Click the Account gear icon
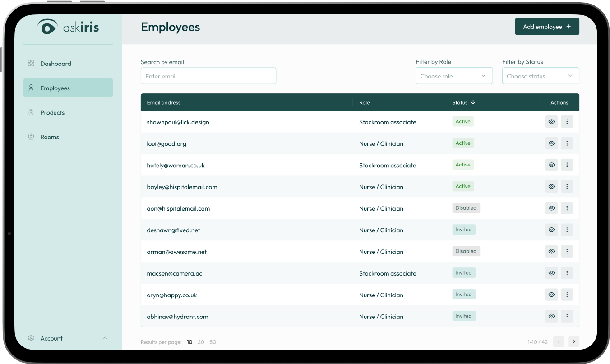The height and width of the screenshot is (364, 610). 31,338
